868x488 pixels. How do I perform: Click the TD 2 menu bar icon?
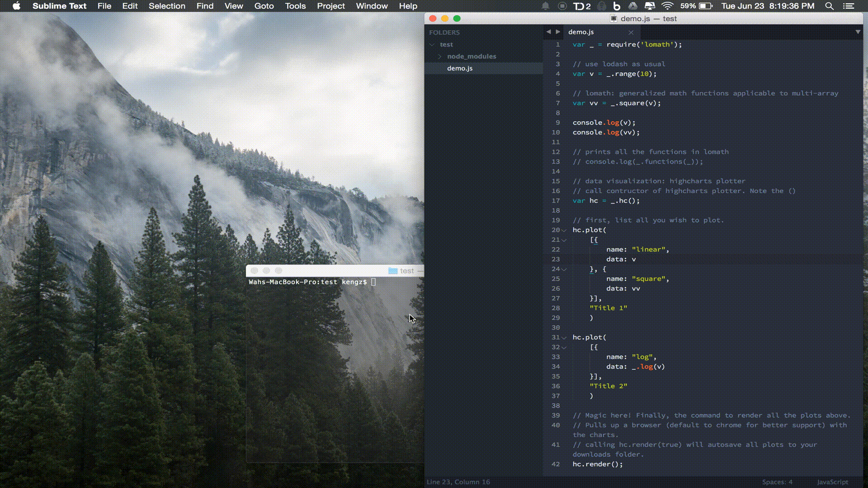click(x=582, y=6)
